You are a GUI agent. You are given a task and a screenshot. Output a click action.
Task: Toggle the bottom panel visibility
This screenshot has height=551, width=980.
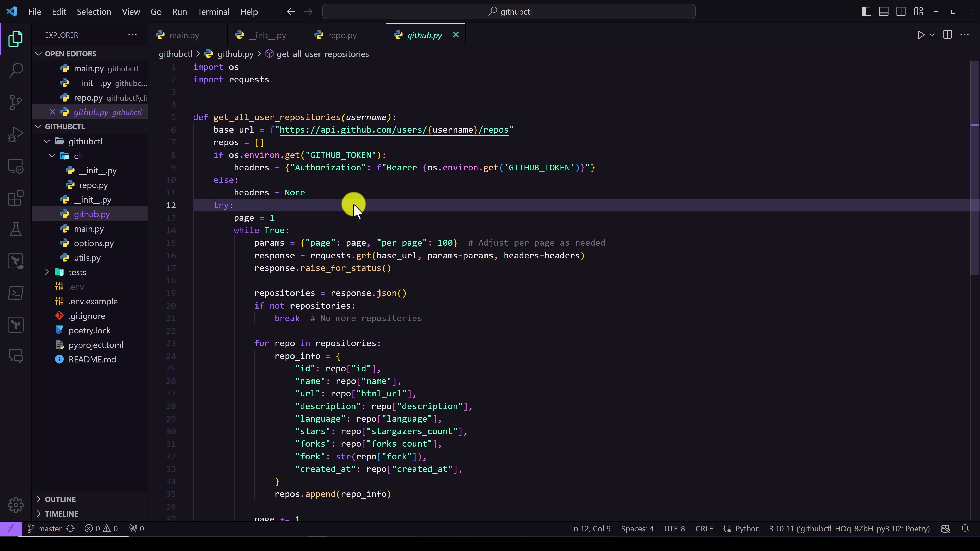883,11
